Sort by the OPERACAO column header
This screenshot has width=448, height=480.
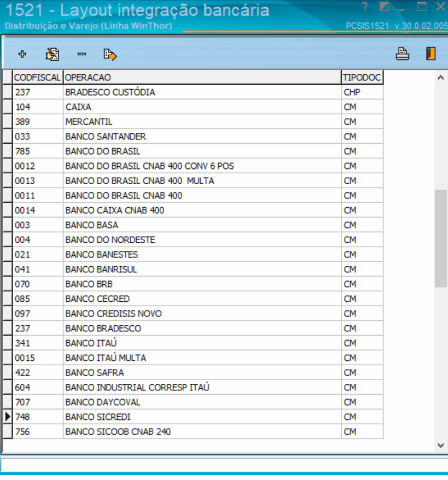(202, 78)
